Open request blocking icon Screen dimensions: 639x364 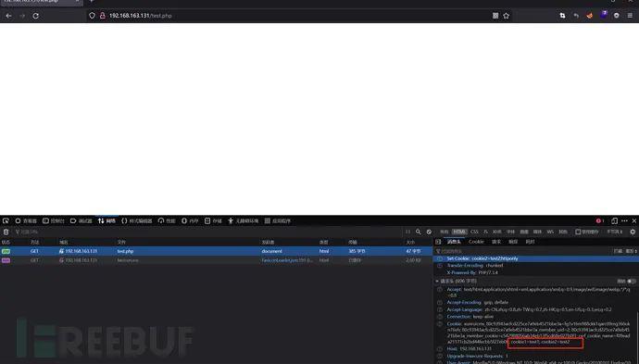coord(429,232)
